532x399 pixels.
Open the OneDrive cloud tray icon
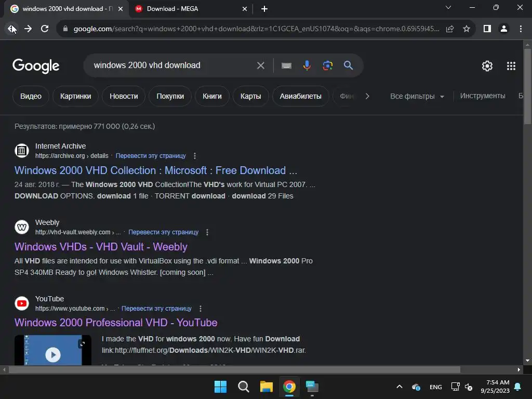click(416, 387)
